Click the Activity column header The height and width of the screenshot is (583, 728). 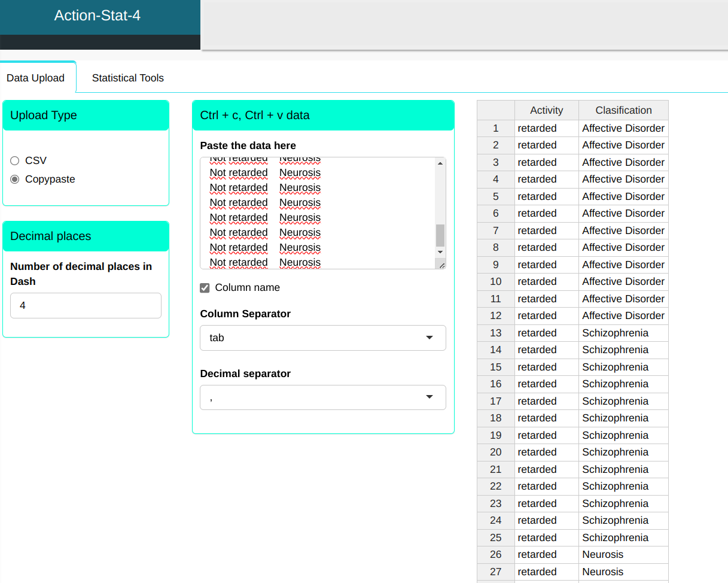pos(546,110)
